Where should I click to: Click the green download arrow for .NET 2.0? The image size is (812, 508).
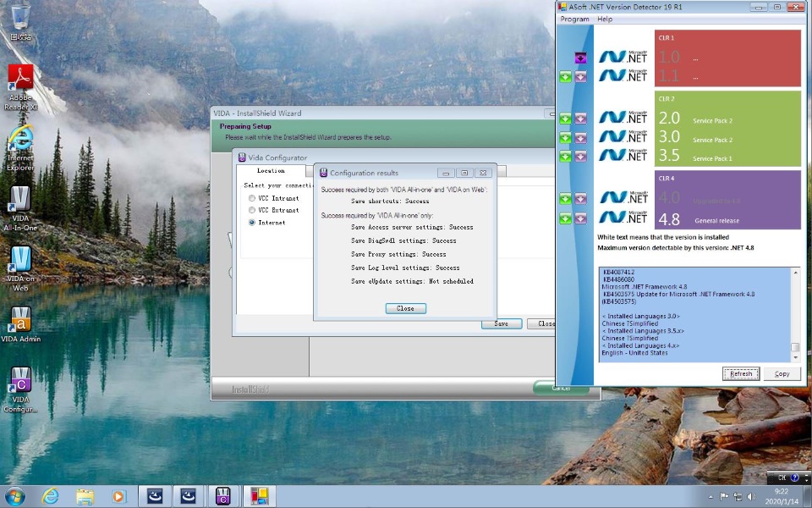click(566, 119)
